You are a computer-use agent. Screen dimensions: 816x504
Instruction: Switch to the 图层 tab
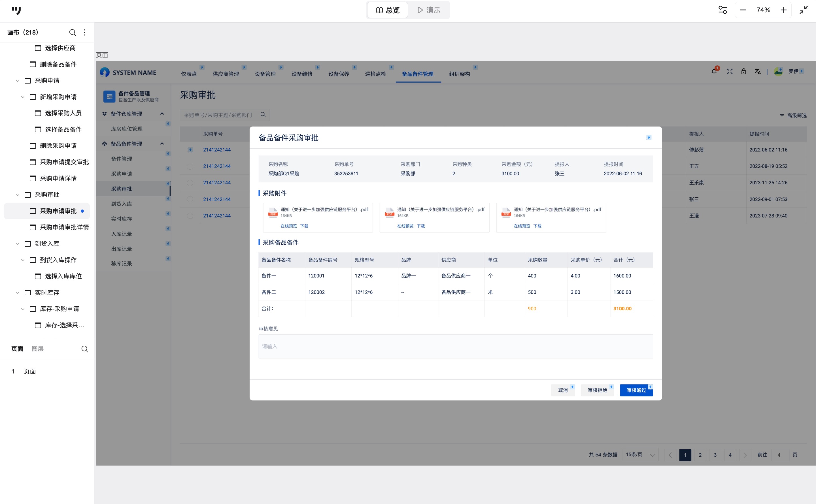[x=37, y=349]
